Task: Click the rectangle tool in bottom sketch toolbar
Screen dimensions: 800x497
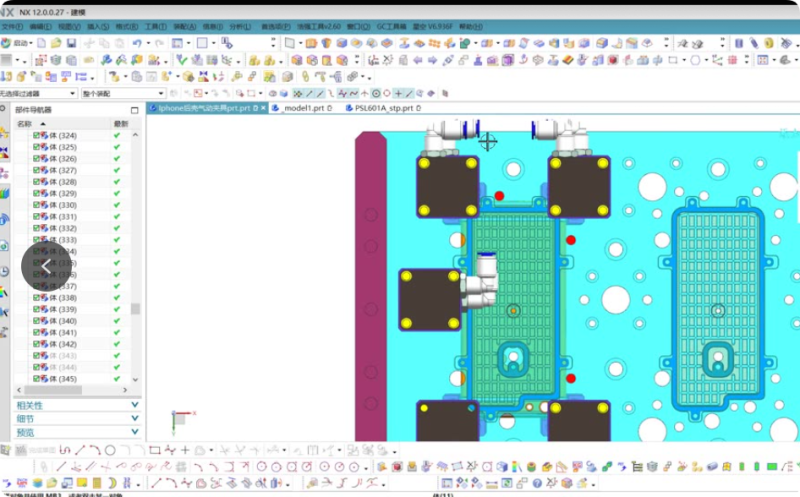Action: point(154,450)
